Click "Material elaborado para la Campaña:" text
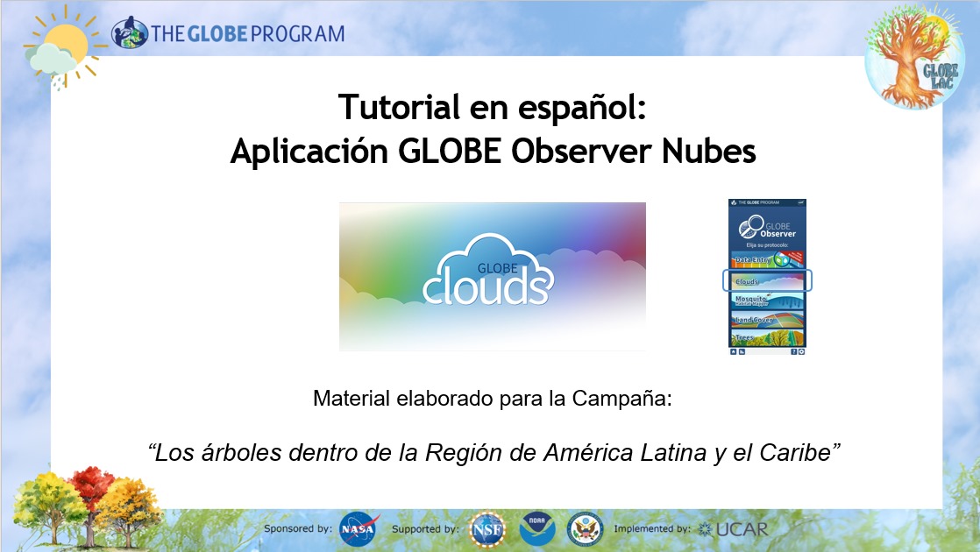Image resolution: width=980 pixels, height=552 pixels. pos(493,399)
